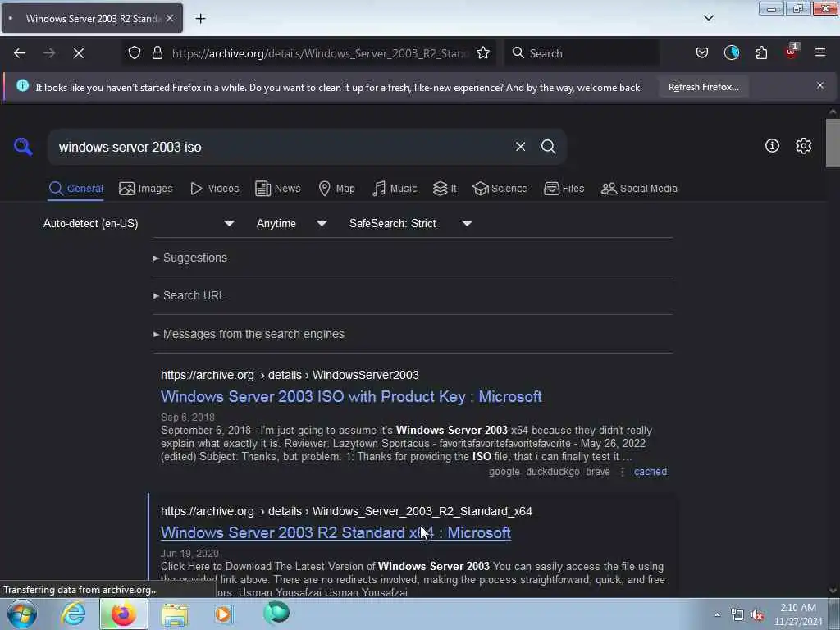Open the blue circular profile icon in toolbar

731,53
